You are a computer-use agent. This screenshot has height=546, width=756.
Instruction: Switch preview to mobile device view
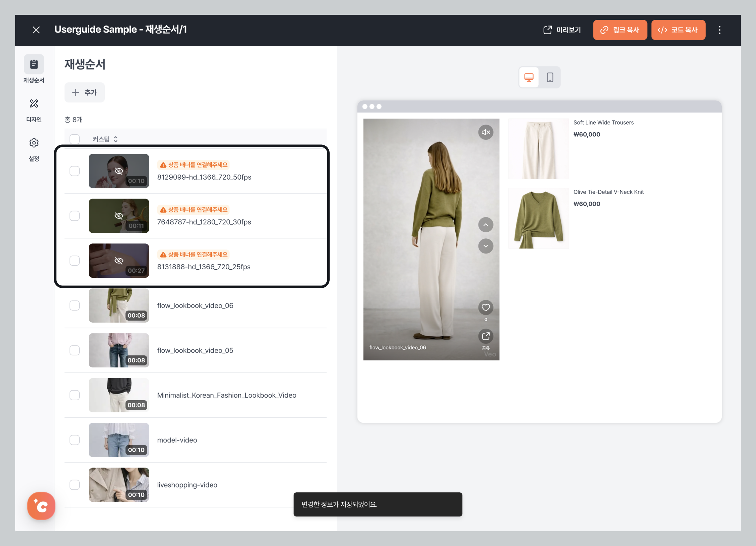click(550, 78)
